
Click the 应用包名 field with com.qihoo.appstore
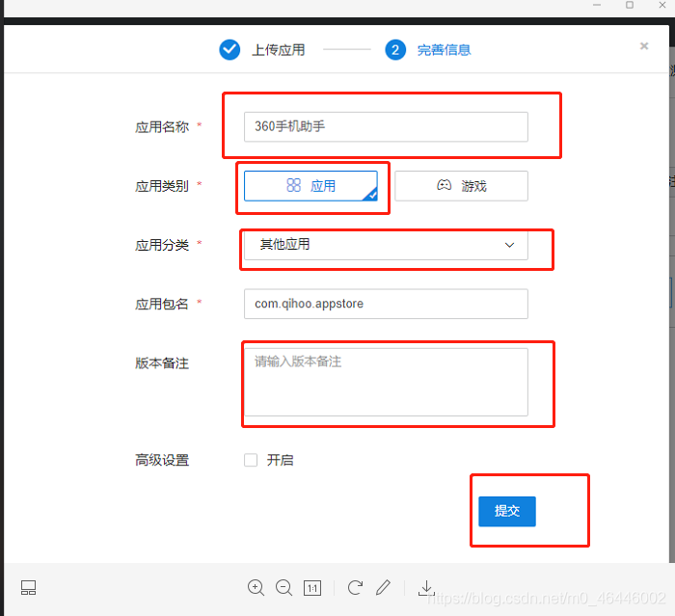pyautogui.click(x=386, y=304)
